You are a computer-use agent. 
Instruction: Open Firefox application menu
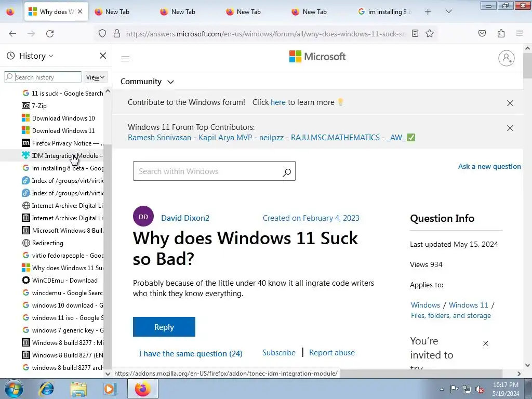pyautogui.click(x=520, y=33)
